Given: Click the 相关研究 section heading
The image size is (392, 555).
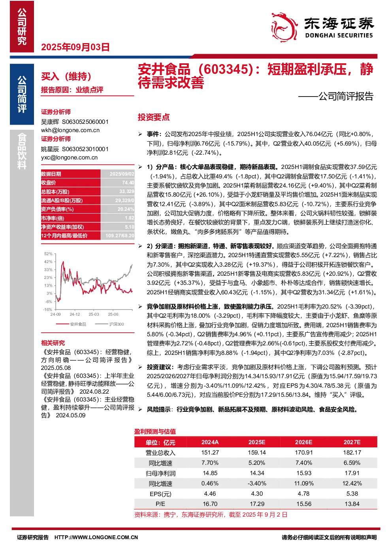Looking at the screenshot, I should [x=53, y=343].
